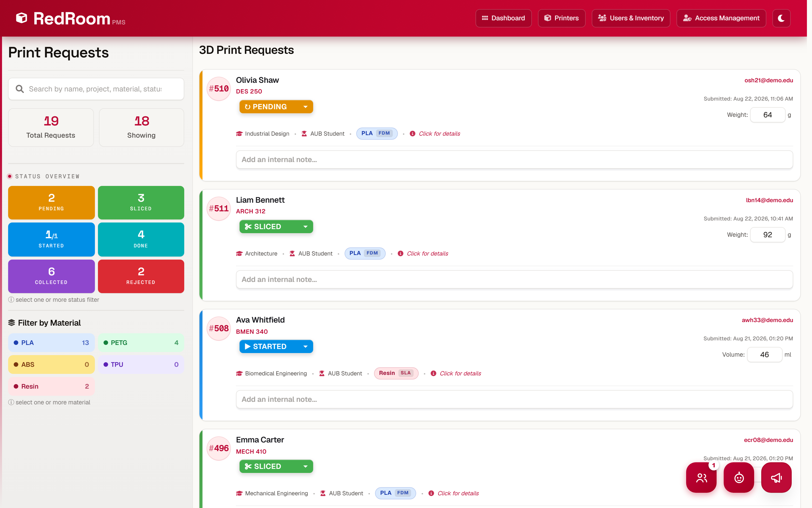Open the Printers page

click(561, 18)
